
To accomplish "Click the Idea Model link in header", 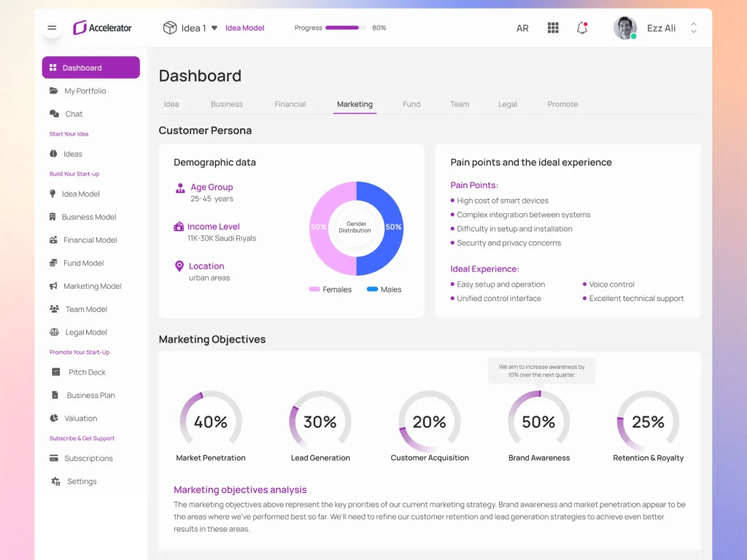I will tap(244, 28).
